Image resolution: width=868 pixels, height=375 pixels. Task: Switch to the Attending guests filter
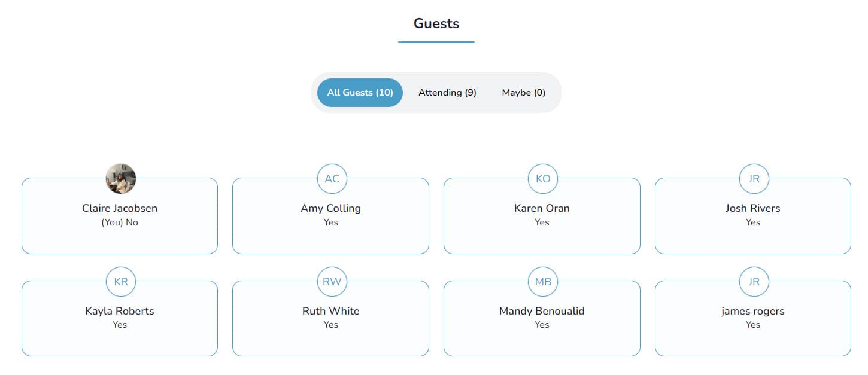(x=447, y=92)
